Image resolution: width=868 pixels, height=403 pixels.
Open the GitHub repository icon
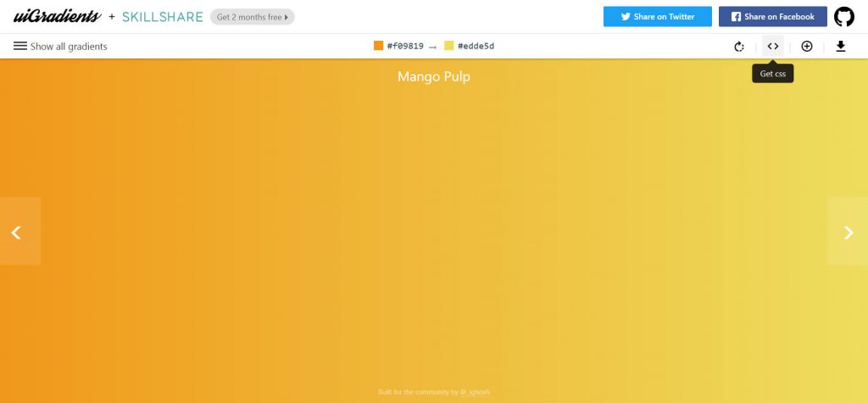(x=844, y=17)
